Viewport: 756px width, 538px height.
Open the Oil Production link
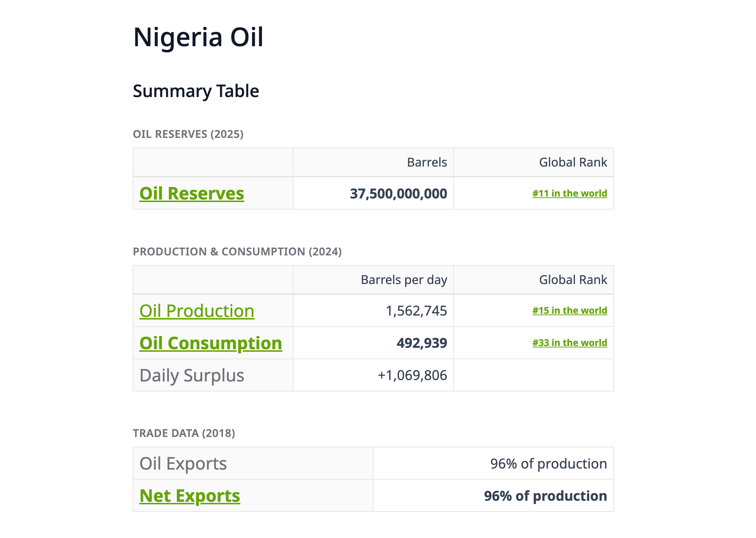[x=197, y=311]
